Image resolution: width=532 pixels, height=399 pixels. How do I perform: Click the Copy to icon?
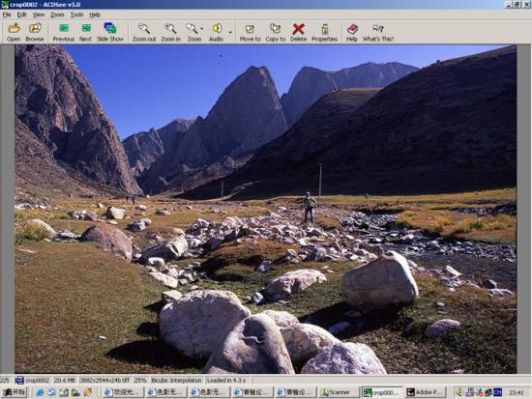point(275,33)
